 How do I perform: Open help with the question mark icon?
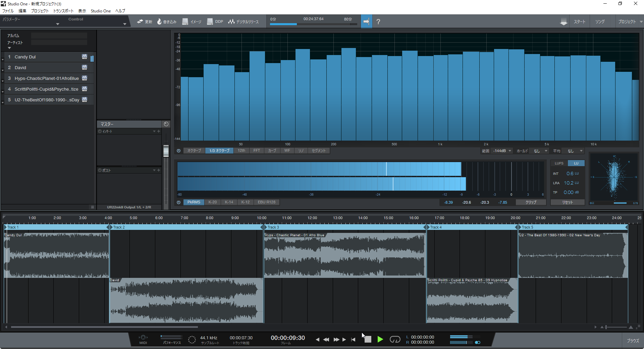coord(378,22)
